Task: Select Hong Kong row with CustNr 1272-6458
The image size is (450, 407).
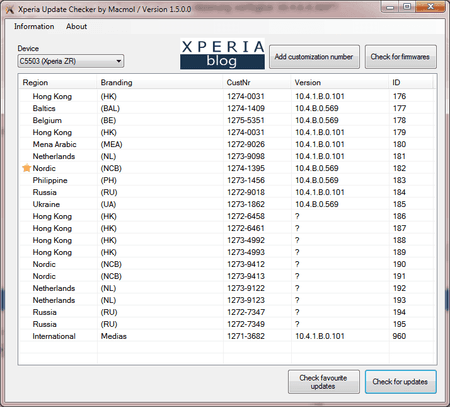Action: (x=227, y=216)
